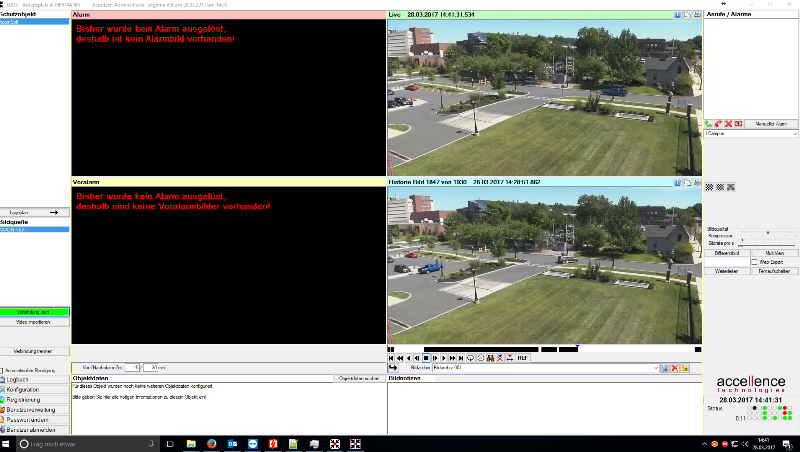The width and height of the screenshot is (800, 452).
Task: Open the Bildarchiv dropdown
Action: pyautogui.click(x=656, y=368)
